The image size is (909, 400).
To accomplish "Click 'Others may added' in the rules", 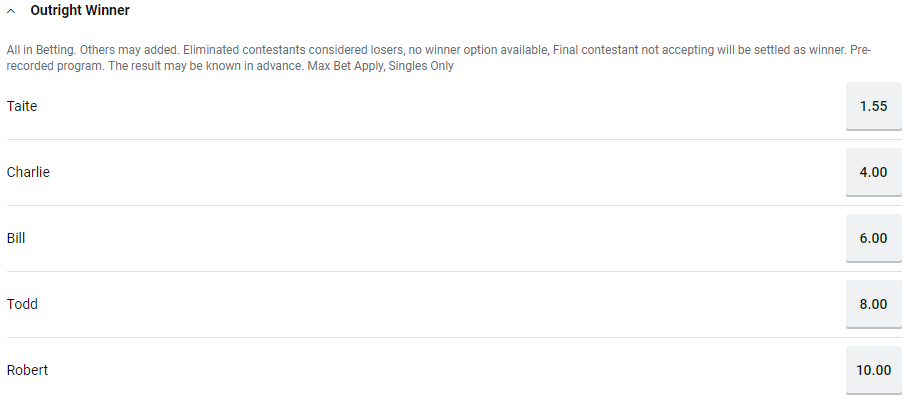I will [x=130, y=50].
